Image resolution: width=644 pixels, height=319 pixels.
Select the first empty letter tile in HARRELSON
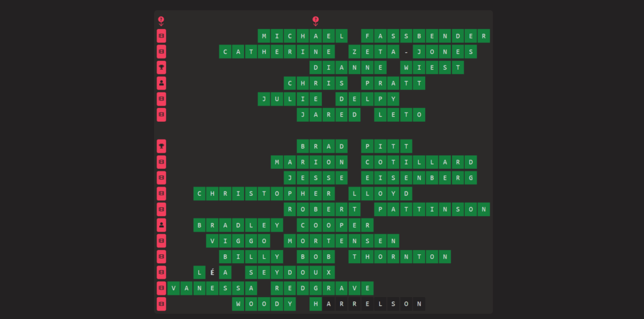pyautogui.click(x=329, y=304)
